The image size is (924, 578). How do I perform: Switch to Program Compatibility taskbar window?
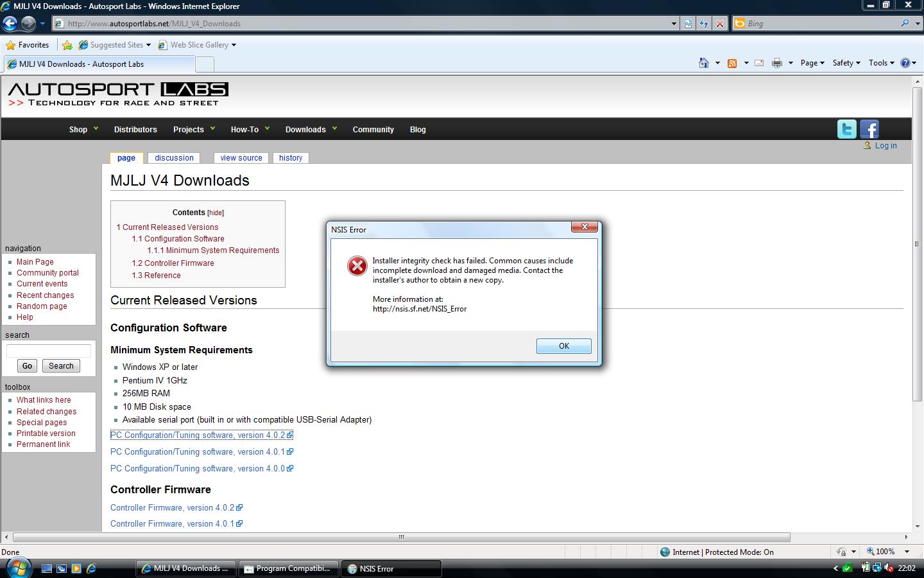287,568
